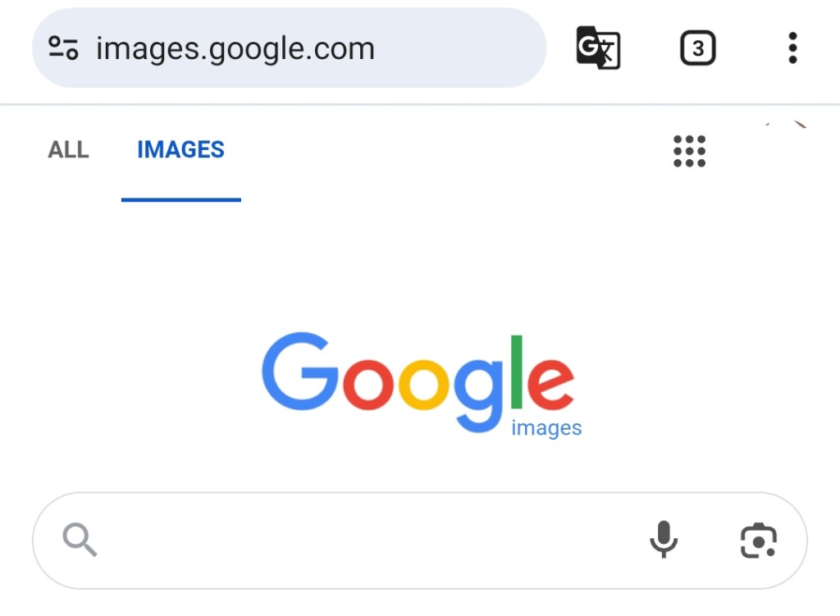Click the blue lowercase "g" in logo
This screenshot has height=616, width=840.
[477, 390]
